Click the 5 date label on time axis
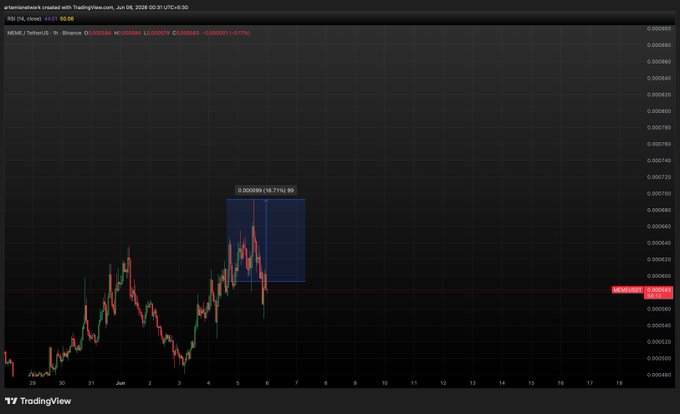 coord(238,383)
